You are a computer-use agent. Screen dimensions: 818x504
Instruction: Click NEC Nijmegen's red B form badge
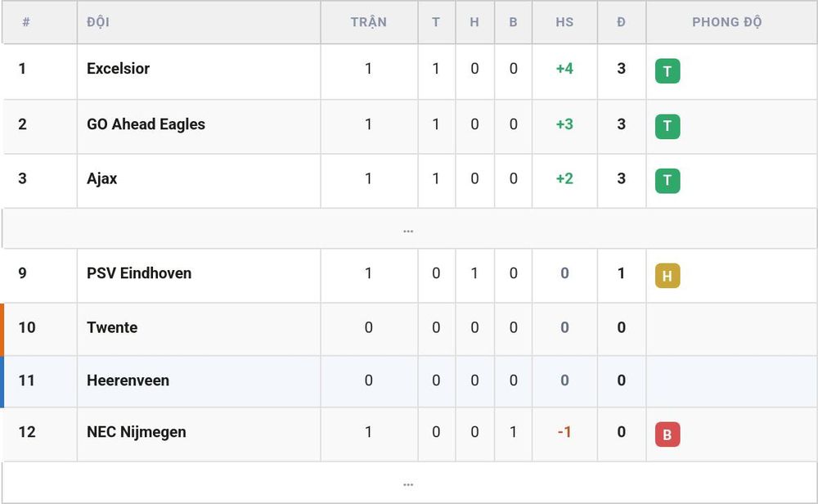coord(667,434)
